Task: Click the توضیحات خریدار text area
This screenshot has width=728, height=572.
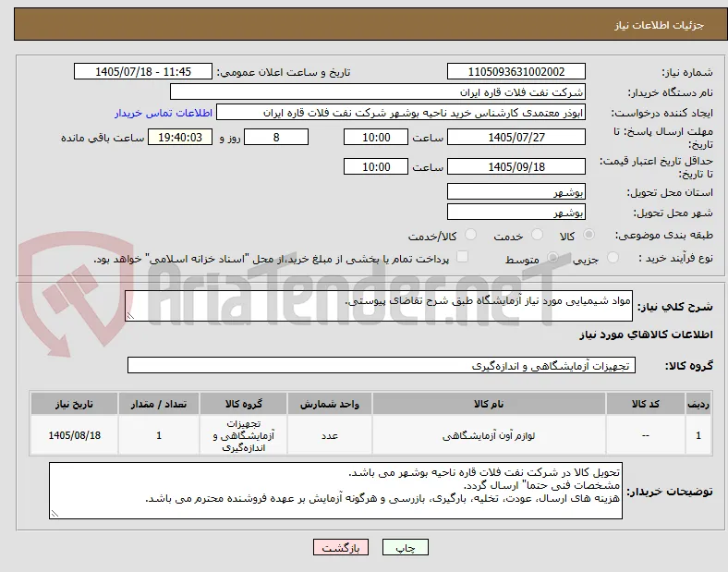Action: [335, 491]
